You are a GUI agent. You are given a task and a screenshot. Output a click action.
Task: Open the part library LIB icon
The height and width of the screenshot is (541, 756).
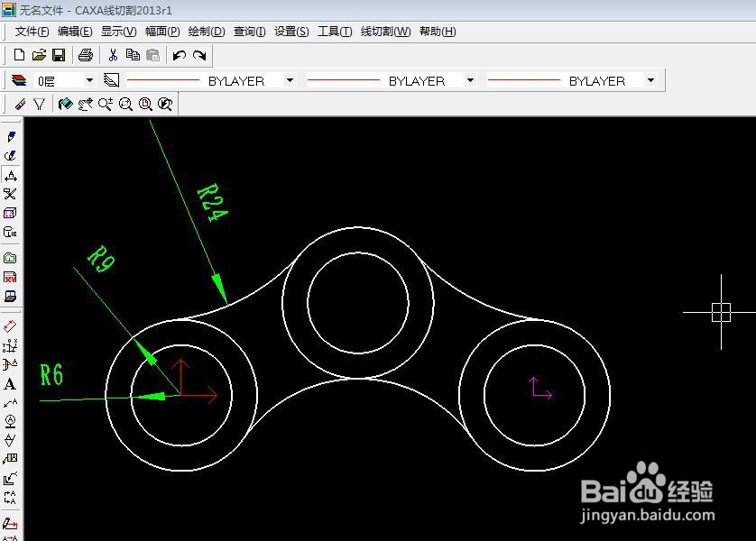coord(10,233)
